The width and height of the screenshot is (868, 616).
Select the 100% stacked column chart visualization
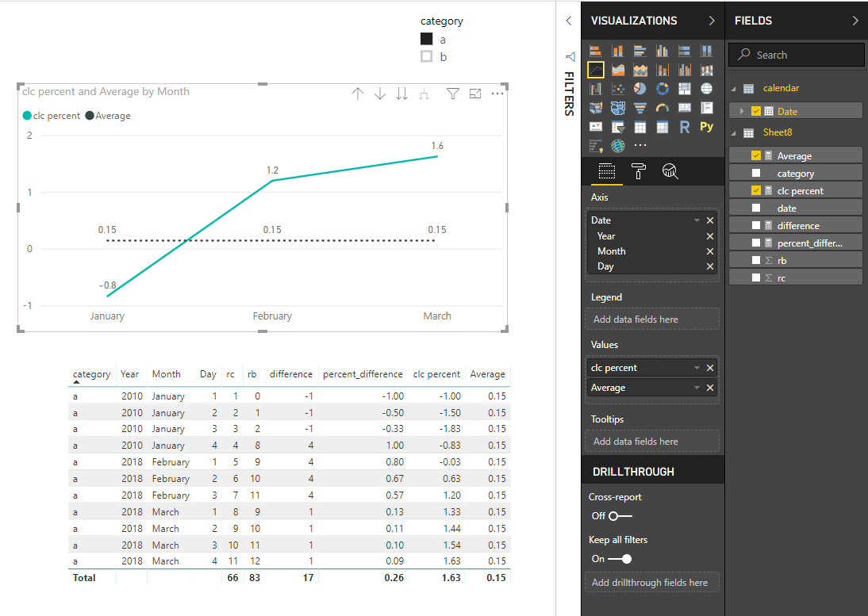point(706,51)
